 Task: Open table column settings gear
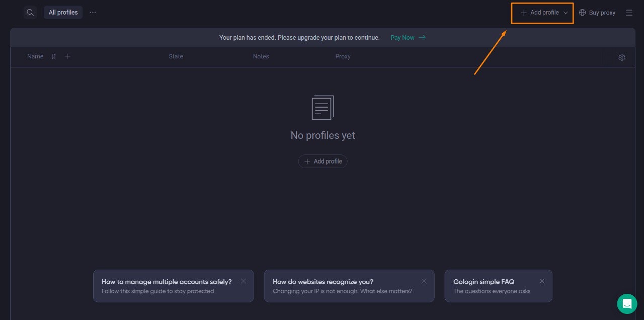pyautogui.click(x=622, y=57)
